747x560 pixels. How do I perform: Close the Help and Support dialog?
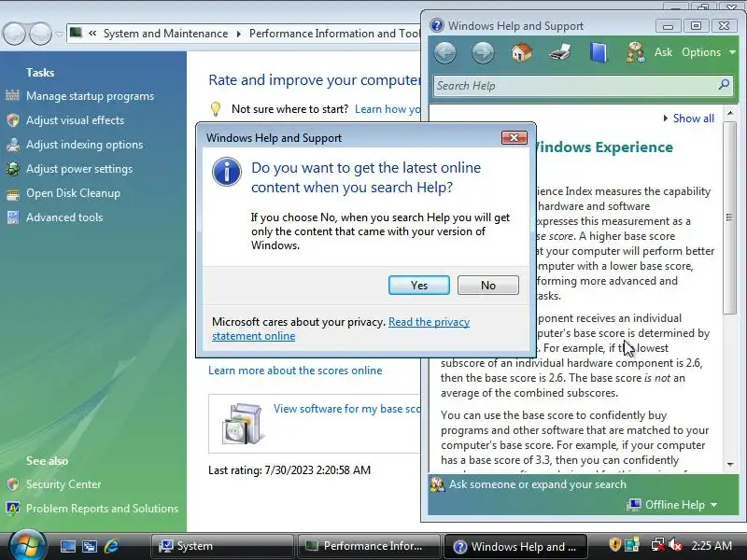[514, 137]
